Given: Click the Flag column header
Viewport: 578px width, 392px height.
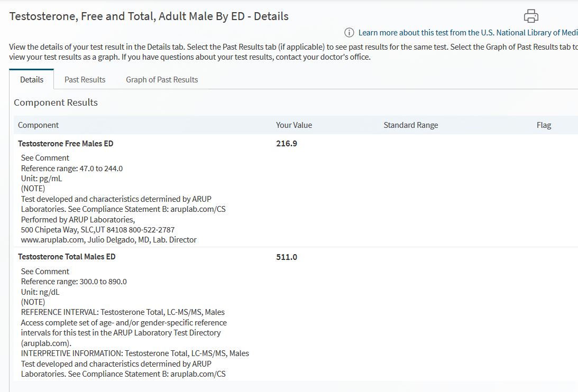Looking at the screenshot, I should pyautogui.click(x=543, y=125).
